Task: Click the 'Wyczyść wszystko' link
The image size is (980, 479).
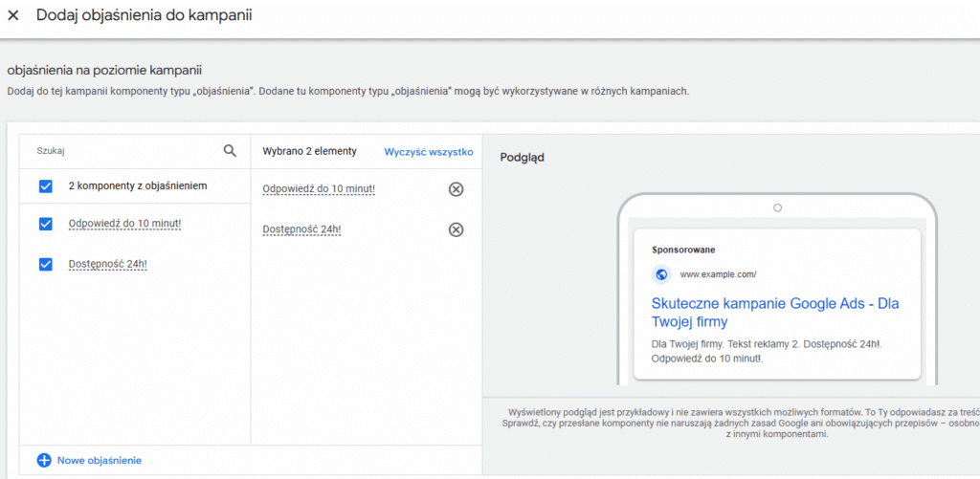Action: click(x=429, y=151)
